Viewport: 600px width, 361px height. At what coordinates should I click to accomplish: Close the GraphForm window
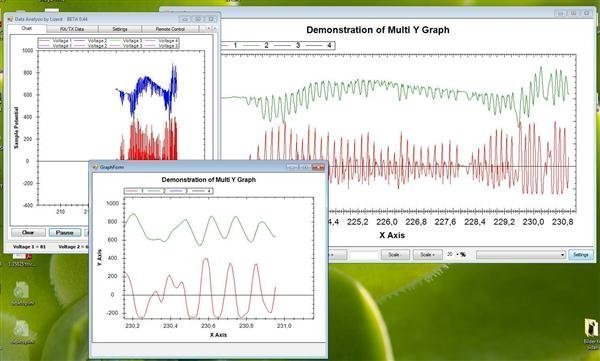pyautogui.click(x=318, y=167)
